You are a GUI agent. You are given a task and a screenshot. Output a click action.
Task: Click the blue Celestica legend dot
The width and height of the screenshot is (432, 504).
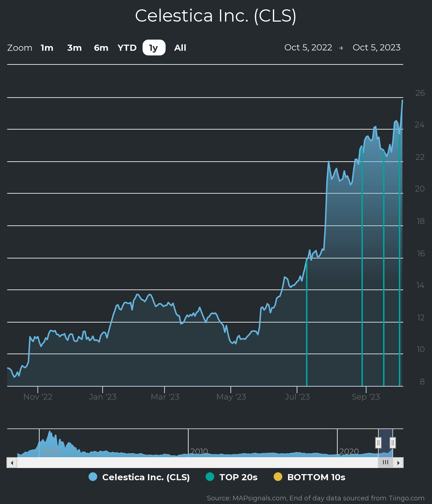(93, 477)
